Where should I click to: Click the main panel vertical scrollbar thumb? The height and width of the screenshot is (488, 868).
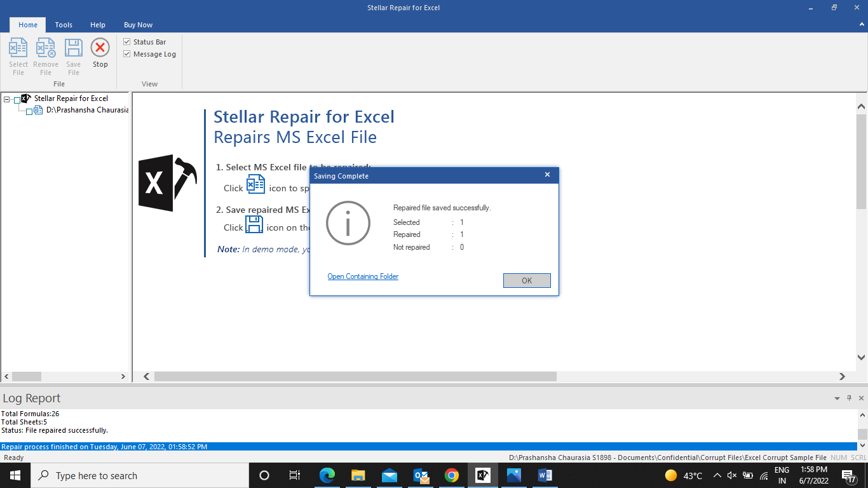point(862,161)
